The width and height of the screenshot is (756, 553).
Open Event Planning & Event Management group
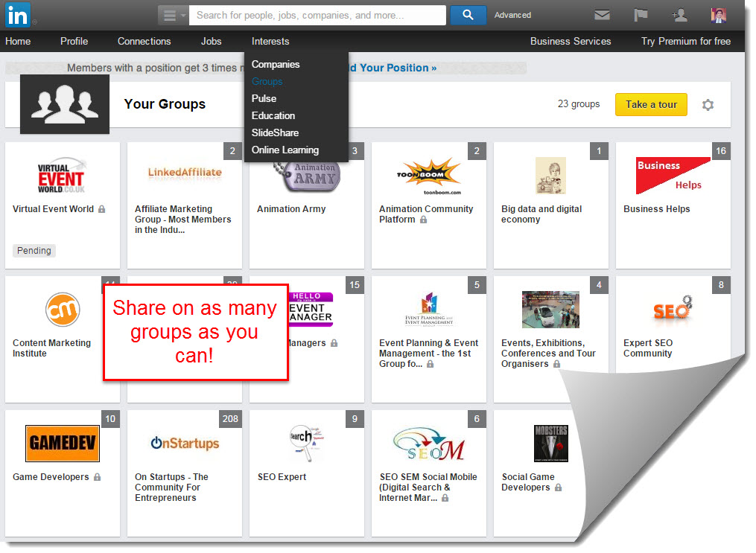[x=428, y=354]
